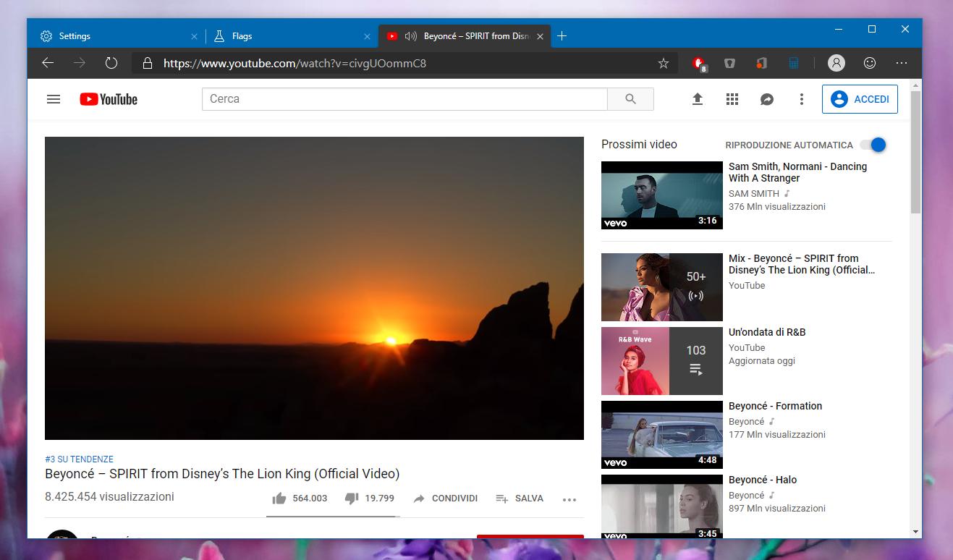
Task: Click the Cerca search field
Action: coord(405,99)
